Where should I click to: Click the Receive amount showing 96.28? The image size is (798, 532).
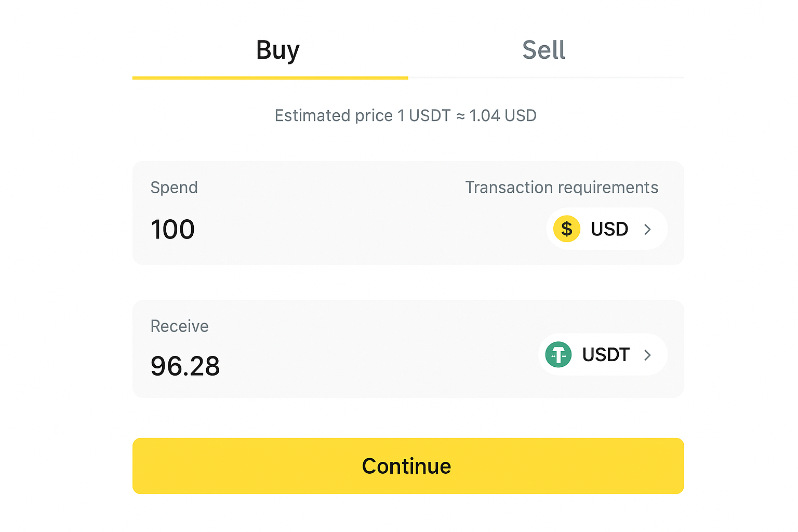click(x=185, y=366)
